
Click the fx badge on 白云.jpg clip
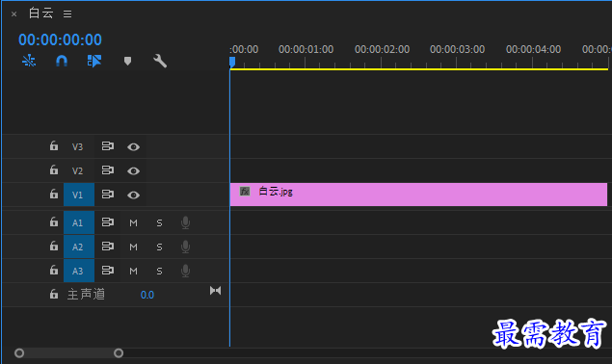[245, 192]
